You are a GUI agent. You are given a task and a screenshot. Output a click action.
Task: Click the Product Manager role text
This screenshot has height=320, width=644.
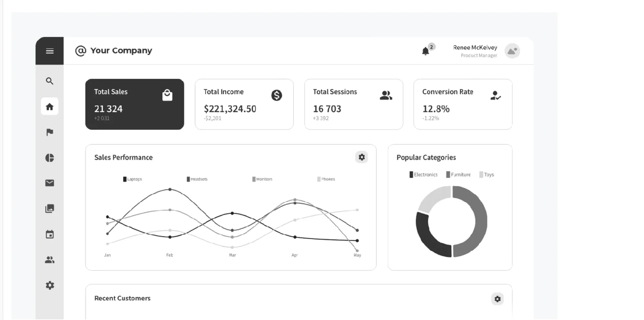[479, 56]
